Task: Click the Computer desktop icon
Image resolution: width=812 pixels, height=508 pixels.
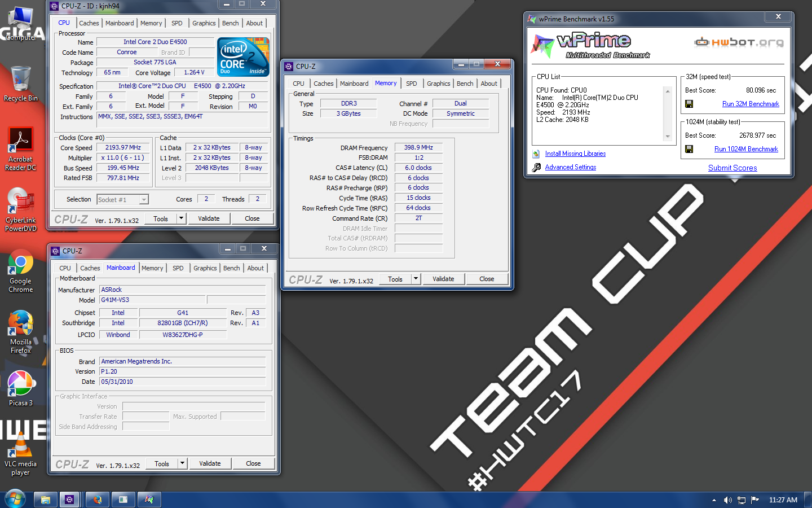Action: [x=21, y=24]
